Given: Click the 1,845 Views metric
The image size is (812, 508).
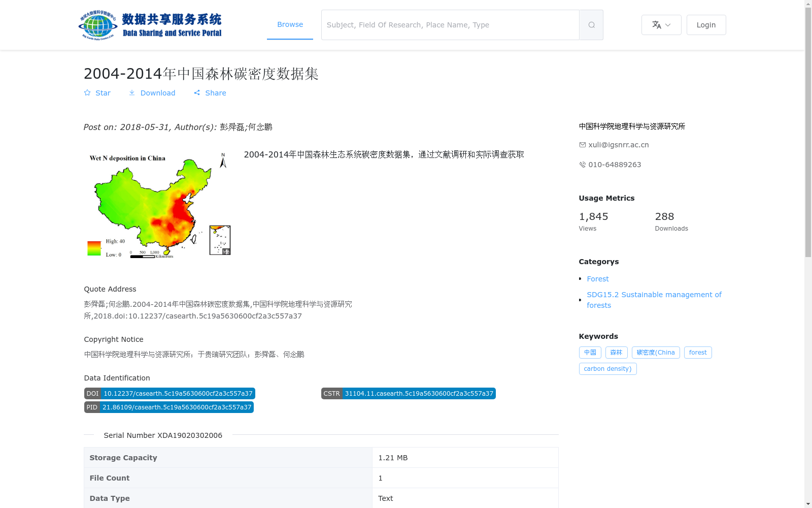Looking at the screenshot, I should [x=594, y=221].
